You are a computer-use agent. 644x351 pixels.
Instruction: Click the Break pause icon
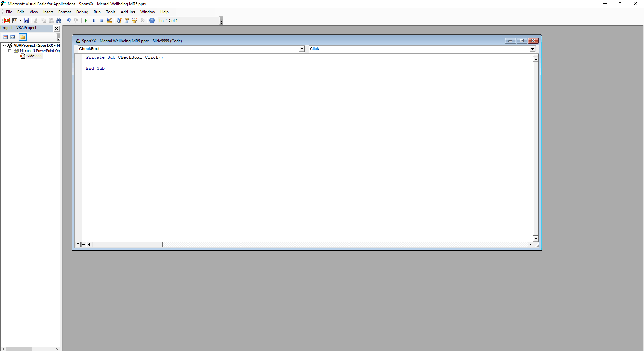(94, 20)
